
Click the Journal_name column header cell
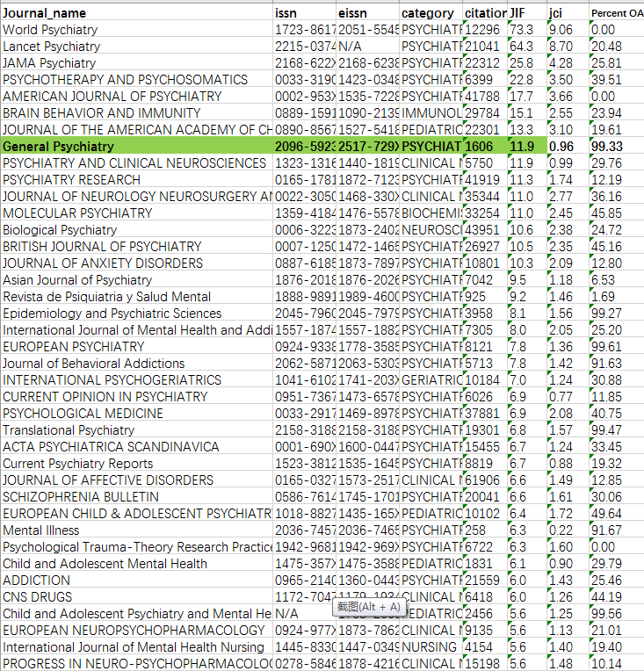coord(136,12)
